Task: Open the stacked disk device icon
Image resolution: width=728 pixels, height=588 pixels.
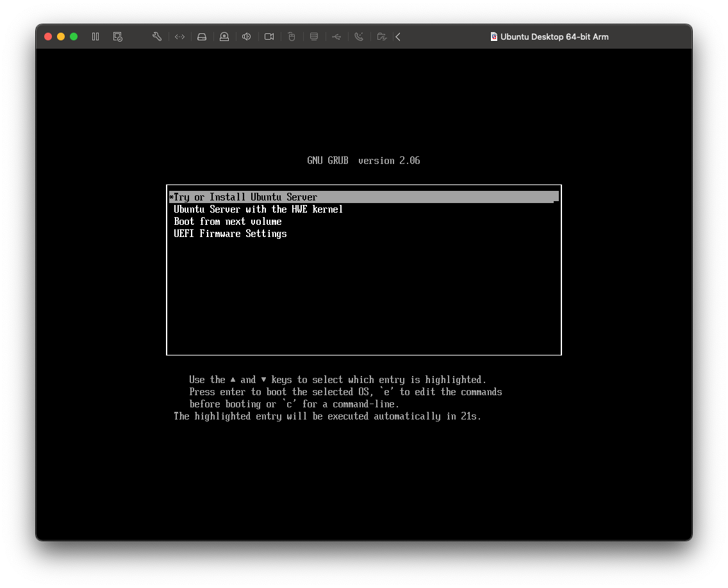Action: click(314, 37)
